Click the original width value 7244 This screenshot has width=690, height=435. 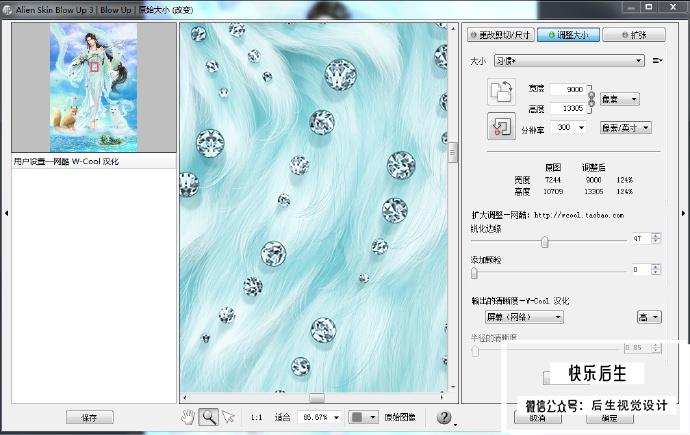click(553, 180)
